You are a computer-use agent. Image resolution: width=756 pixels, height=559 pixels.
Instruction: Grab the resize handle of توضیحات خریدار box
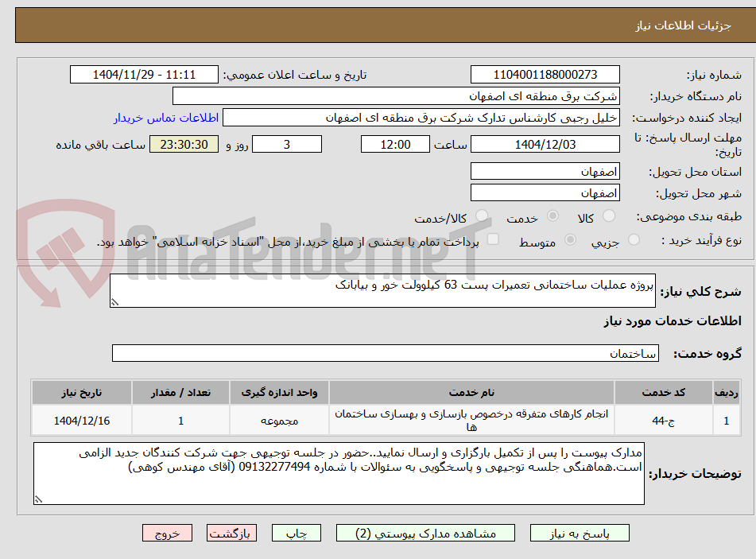point(39,499)
